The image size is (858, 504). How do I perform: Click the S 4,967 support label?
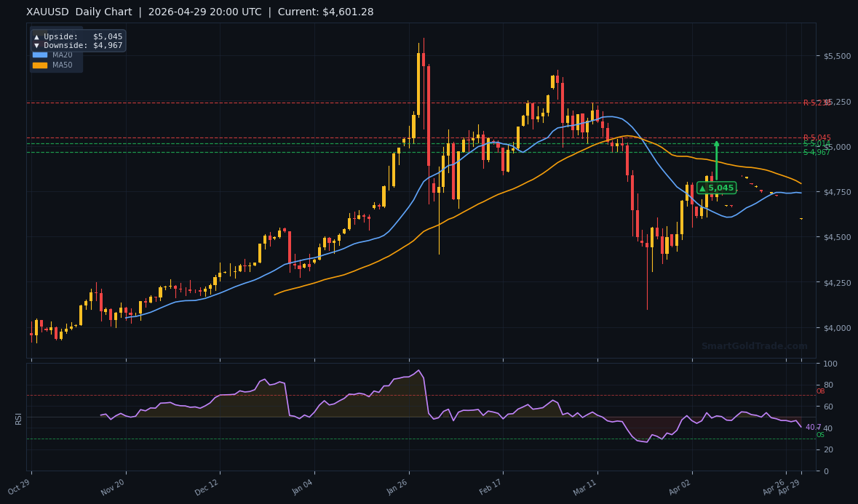click(x=815, y=151)
